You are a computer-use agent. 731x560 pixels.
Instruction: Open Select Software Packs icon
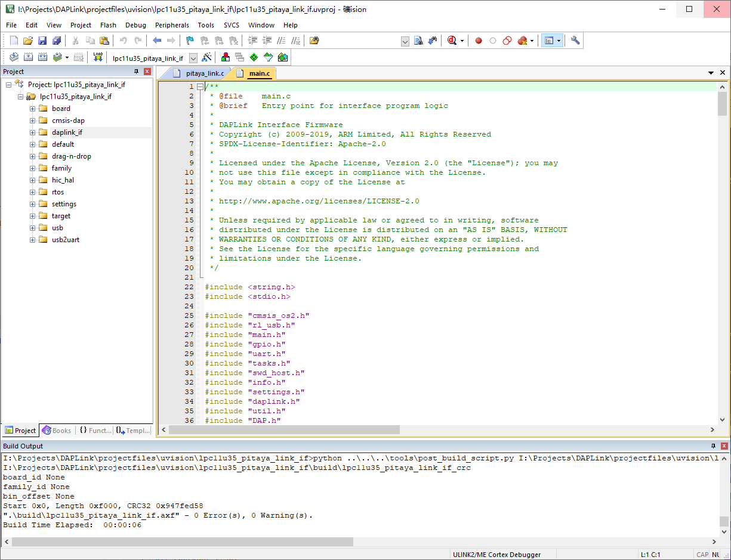(269, 57)
